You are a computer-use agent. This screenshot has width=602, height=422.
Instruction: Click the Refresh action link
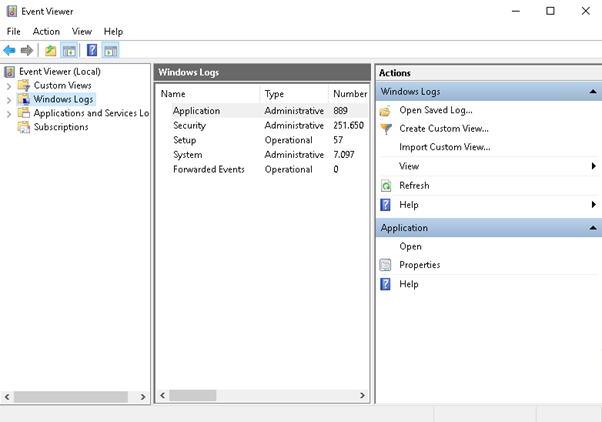[414, 185]
